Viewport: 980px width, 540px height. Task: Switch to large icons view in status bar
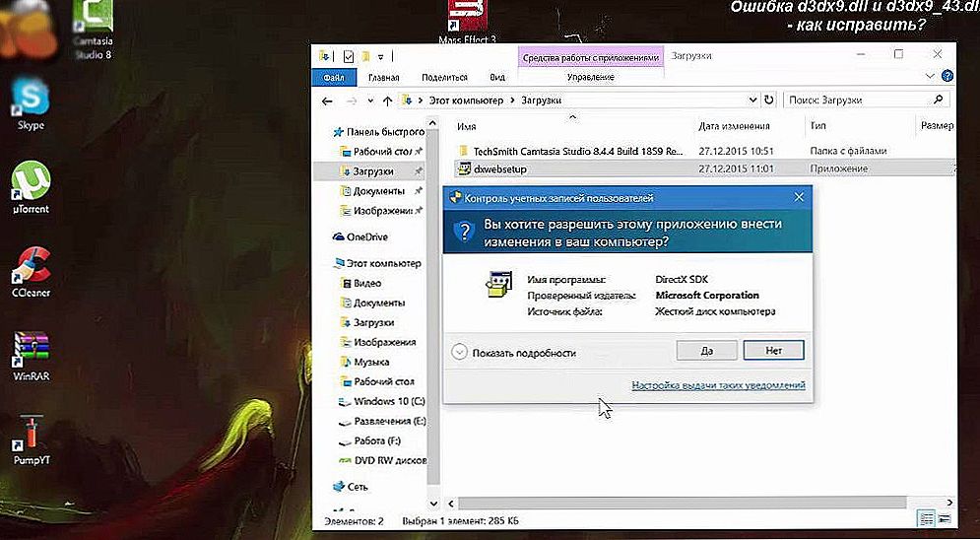(944, 518)
